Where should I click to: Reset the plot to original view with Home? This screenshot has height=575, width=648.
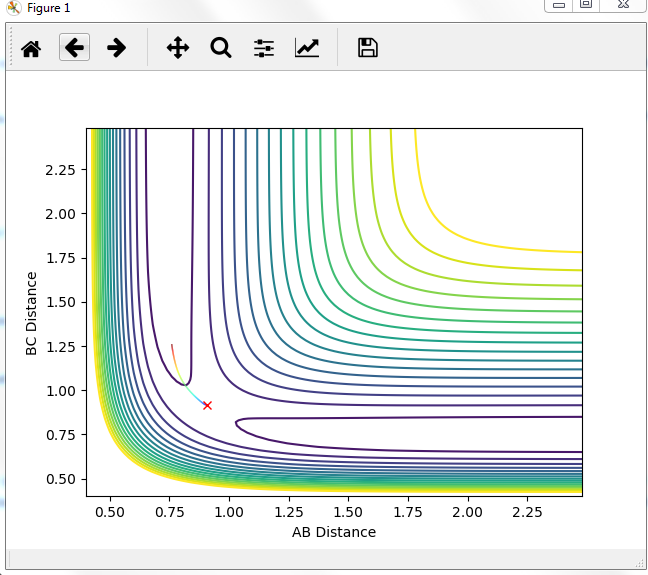click(31, 47)
